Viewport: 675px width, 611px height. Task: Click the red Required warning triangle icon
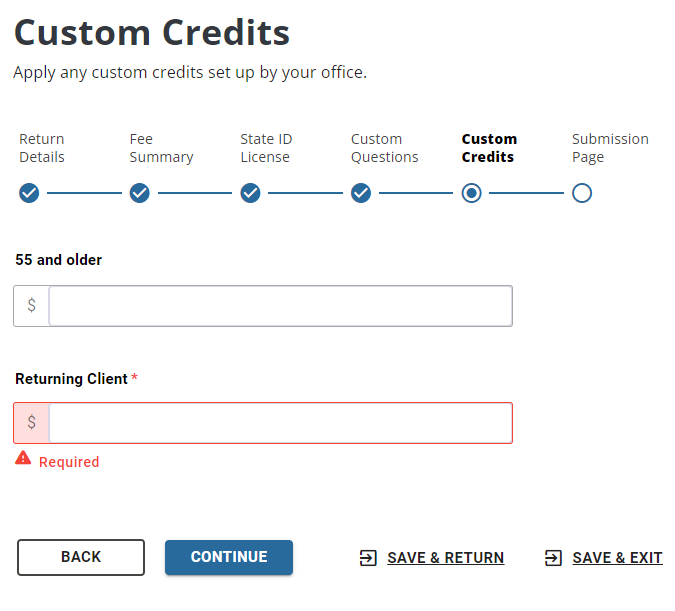point(23,458)
